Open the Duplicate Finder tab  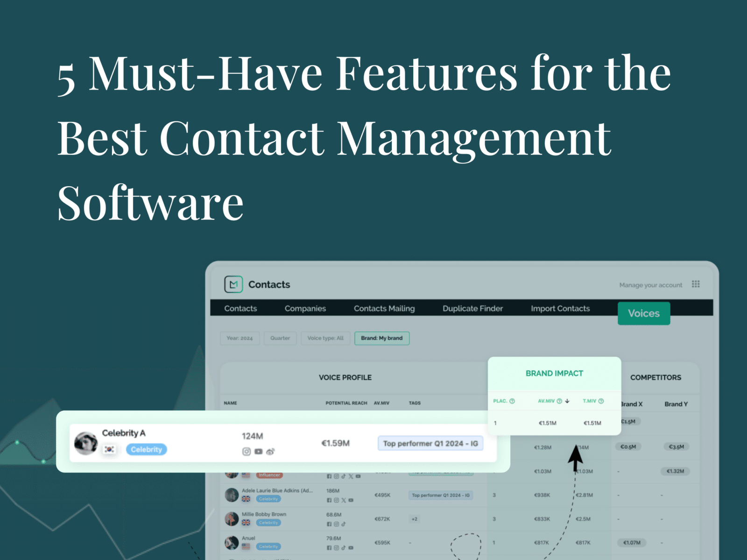coord(472,308)
